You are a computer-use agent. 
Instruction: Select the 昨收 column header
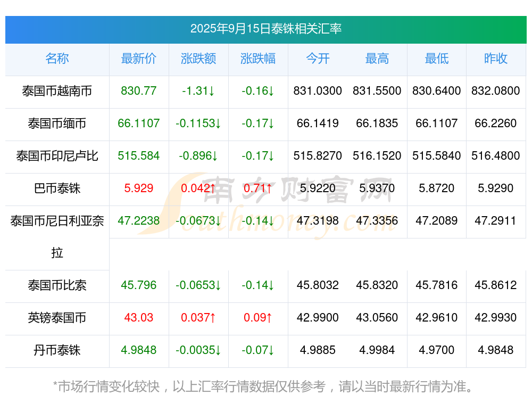496,59
